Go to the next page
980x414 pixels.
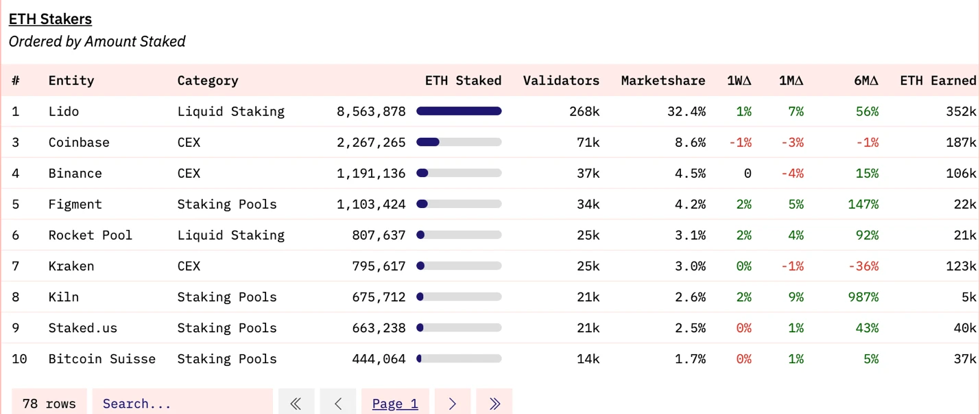[453, 404]
